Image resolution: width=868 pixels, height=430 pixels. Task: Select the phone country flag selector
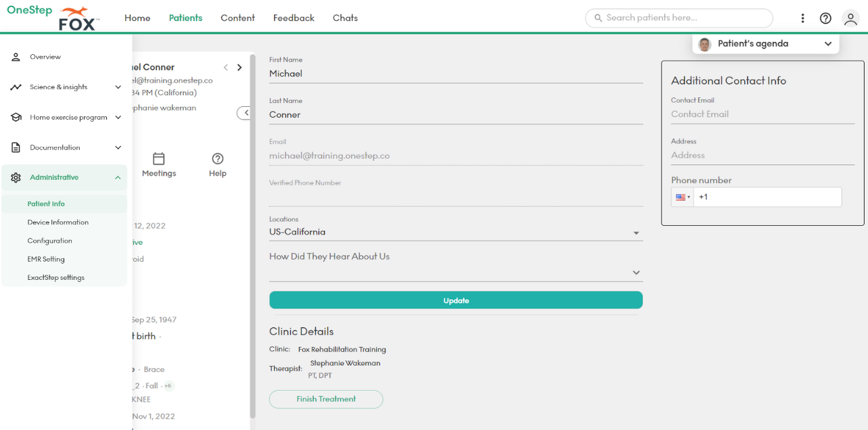pyautogui.click(x=682, y=197)
